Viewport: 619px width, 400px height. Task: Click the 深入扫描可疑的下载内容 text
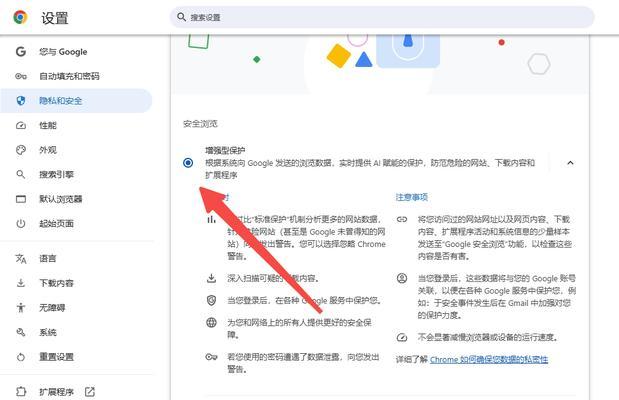pos(273,278)
